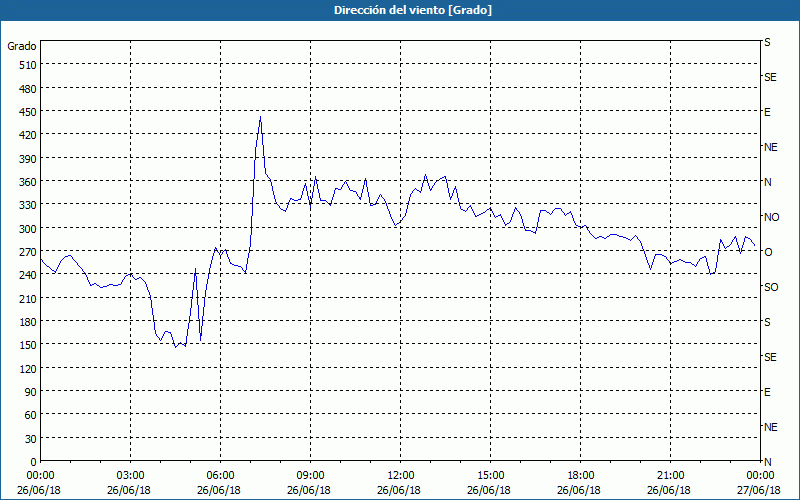The height and width of the screenshot is (500, 800).
Task: Click the time label 06:00
Action: coord(220,476)
